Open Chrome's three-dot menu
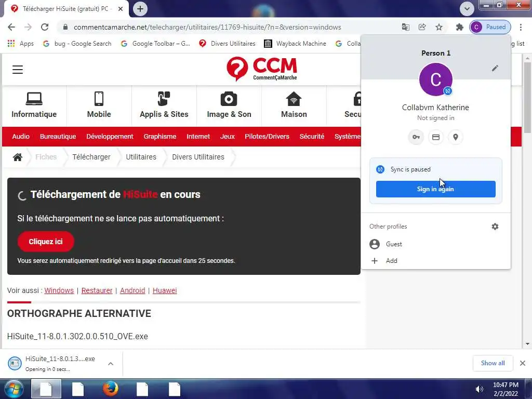532x399 pixels. point(521,27)
